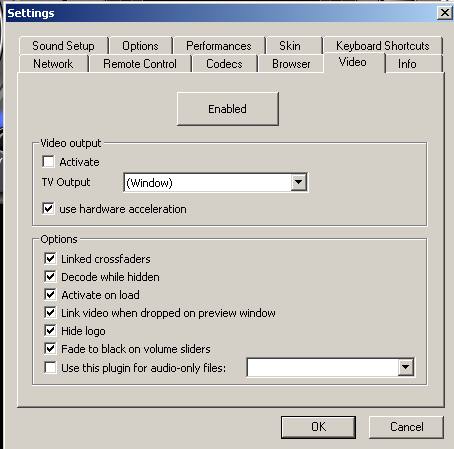454x449 pixels.
Task: Toggle Link video when dropped on preview window
Action: tap(50, 313)
